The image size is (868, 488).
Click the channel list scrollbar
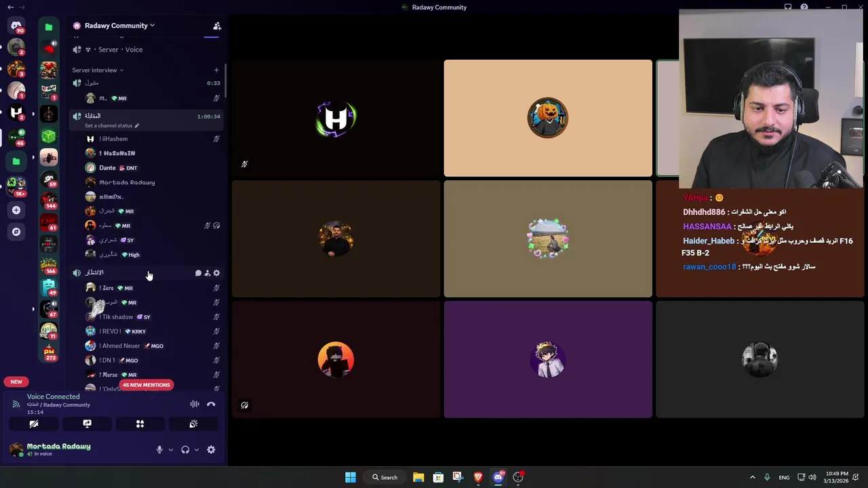point(225,81)
